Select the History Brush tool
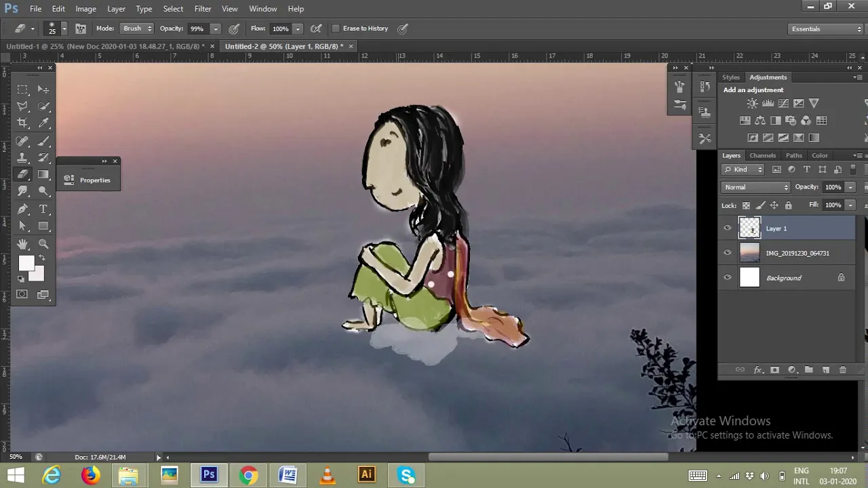Image resolution: width=868 pixels, height=488 pixels. click(x=43, y=157)
